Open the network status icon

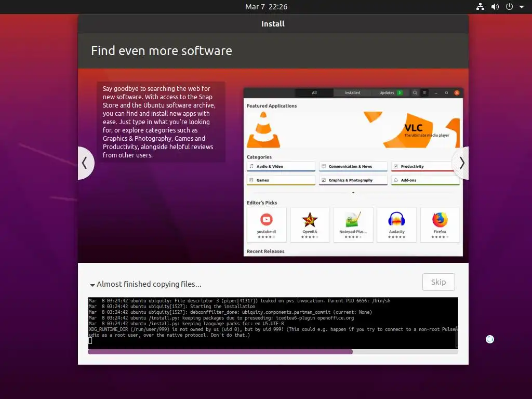480,6
